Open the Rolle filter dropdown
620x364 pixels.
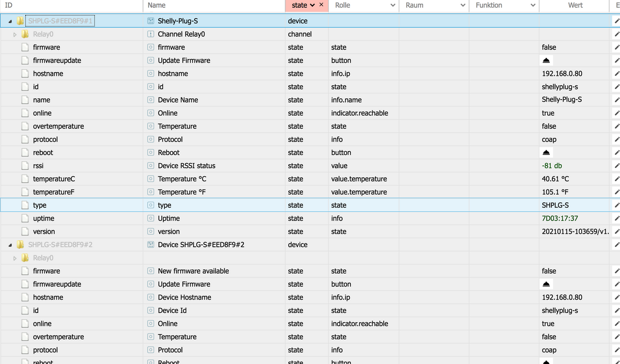pyautogui.click(x=393, y=5)
